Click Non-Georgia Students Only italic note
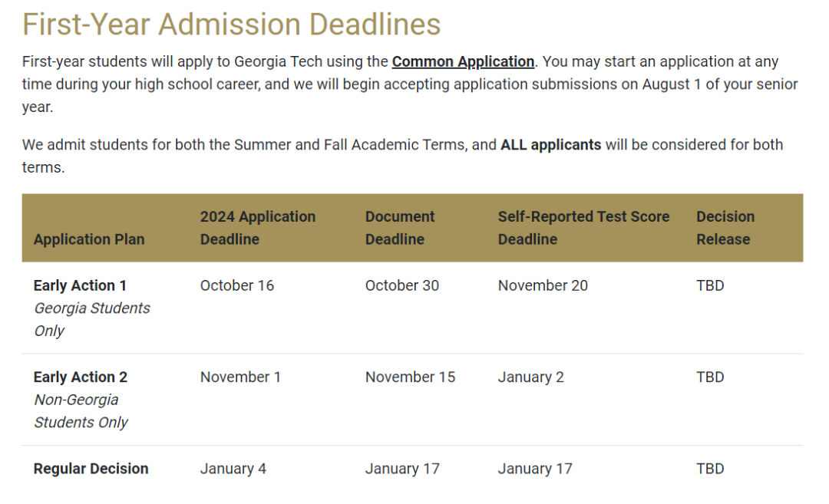The height and width of the screenshot is (504, 829). click(81, 411)
